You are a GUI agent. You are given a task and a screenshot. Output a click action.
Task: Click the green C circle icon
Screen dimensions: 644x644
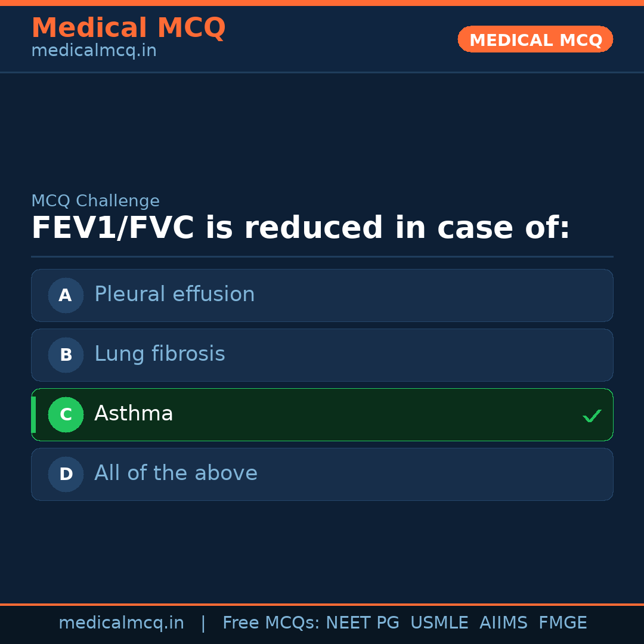point(66,414)
